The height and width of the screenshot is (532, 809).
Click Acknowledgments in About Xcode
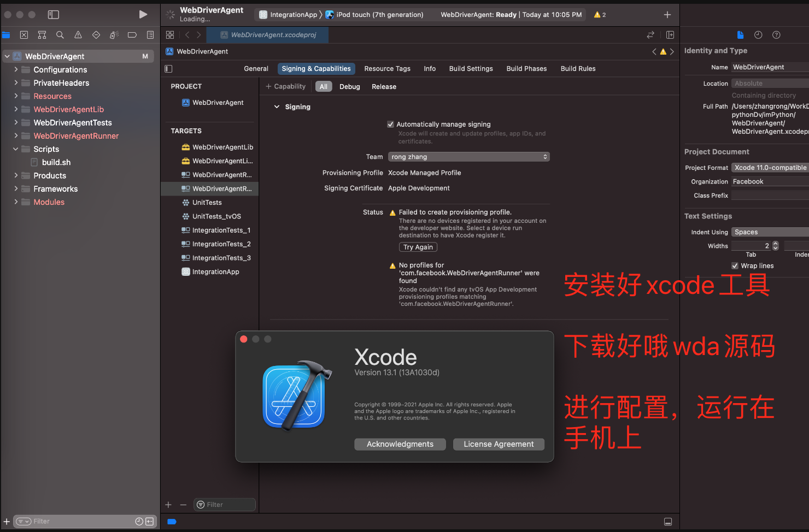click(x=400, y=444)
